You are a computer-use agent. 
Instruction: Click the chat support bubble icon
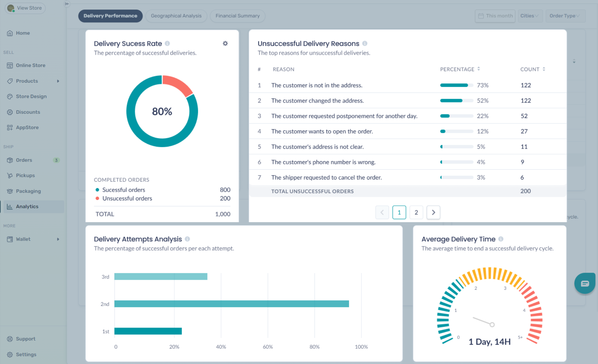click(585, 283)
